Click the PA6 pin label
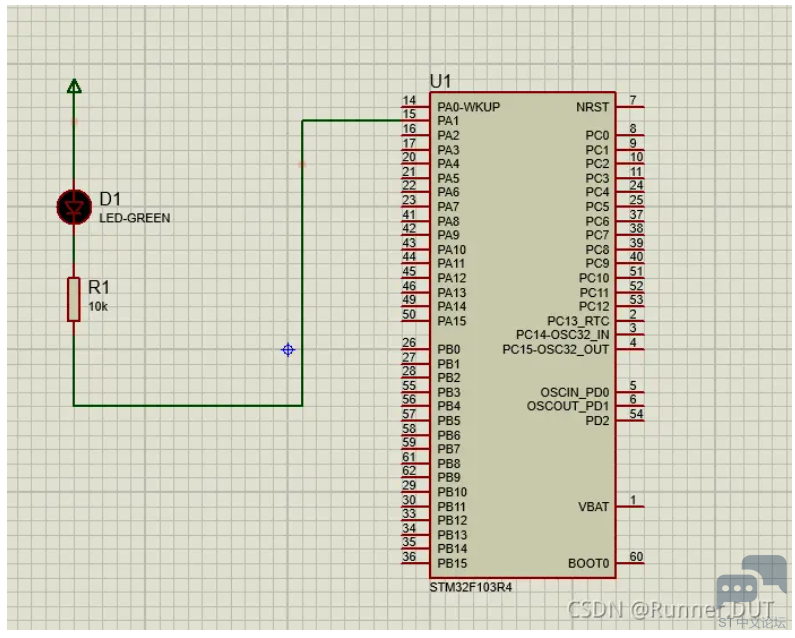 [x=448, y=192]
